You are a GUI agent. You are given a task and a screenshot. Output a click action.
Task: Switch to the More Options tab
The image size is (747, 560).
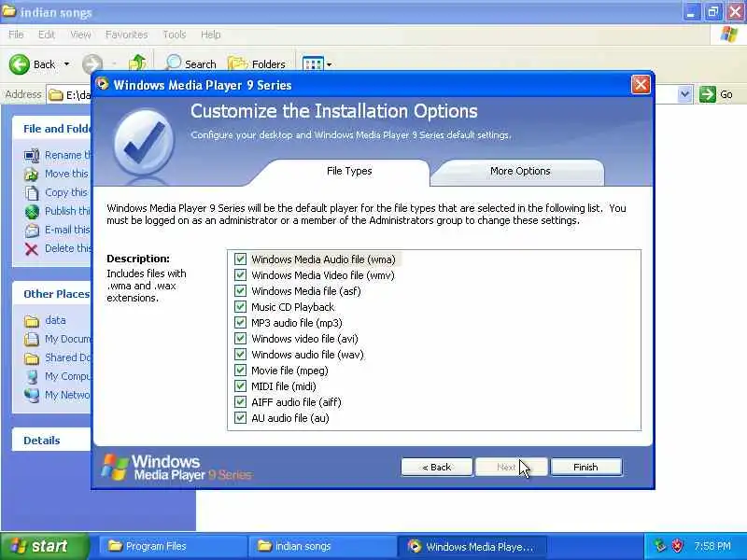point(520,172)
